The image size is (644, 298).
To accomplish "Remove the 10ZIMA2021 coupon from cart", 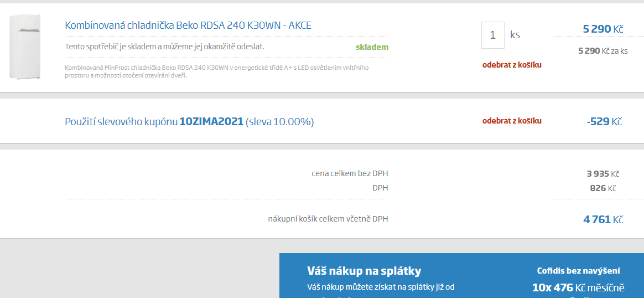I will (512, 121).
